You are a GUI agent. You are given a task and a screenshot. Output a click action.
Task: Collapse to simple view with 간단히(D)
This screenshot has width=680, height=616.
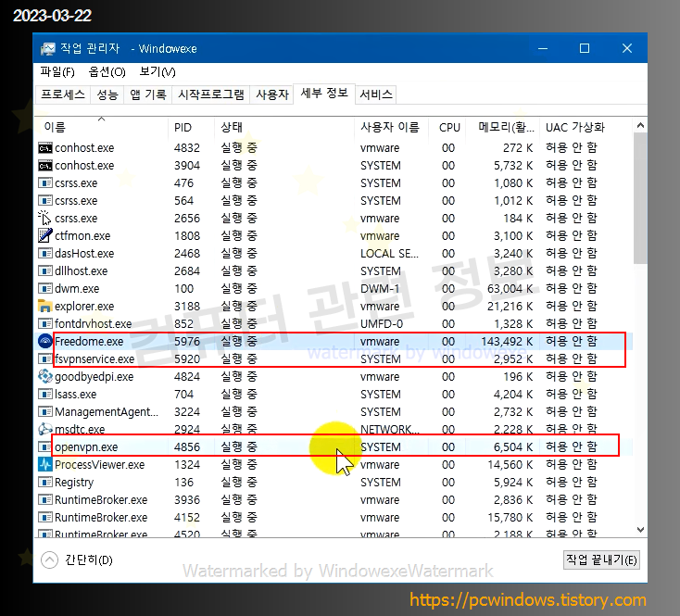[x=76, y=560]
